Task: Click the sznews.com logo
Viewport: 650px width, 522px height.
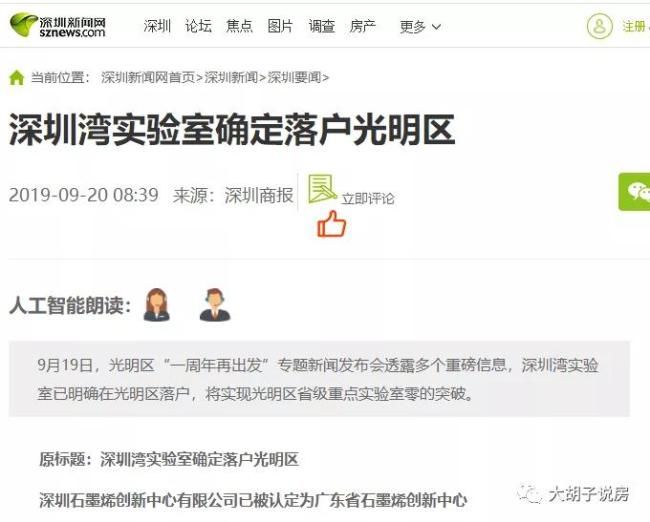Action: (58, 26)
